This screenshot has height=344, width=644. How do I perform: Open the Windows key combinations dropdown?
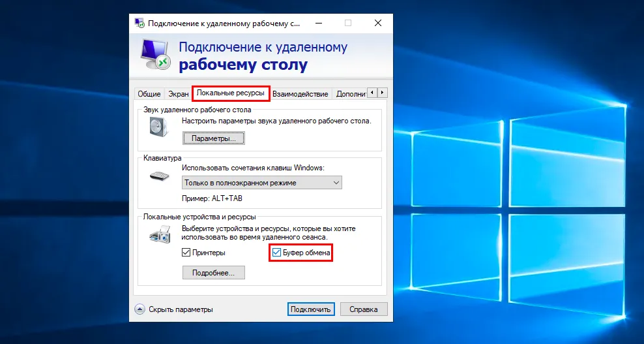coord(261,183)
